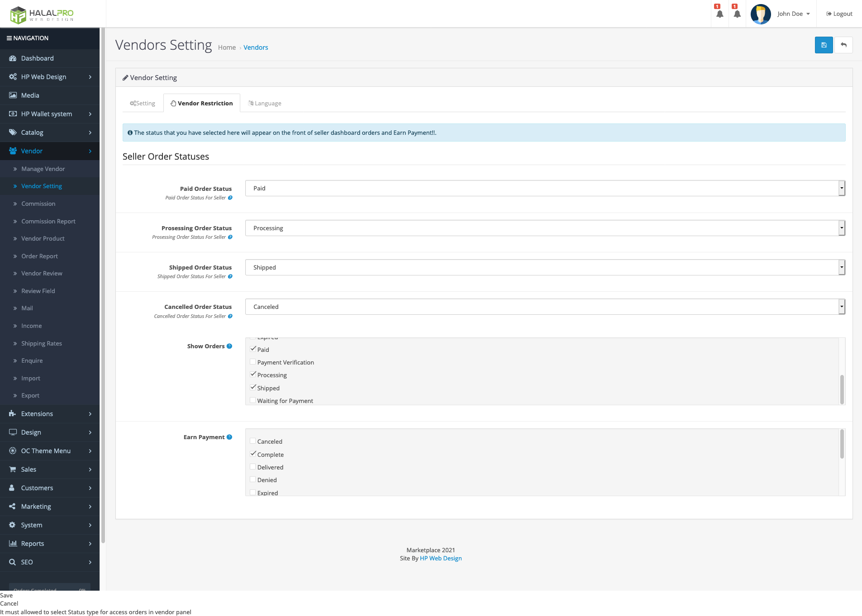Image resolution: width=862 pixels, height=616 pixels.
Task: Open Commission Report in Vendor submenu
Action: coord(48,222)
